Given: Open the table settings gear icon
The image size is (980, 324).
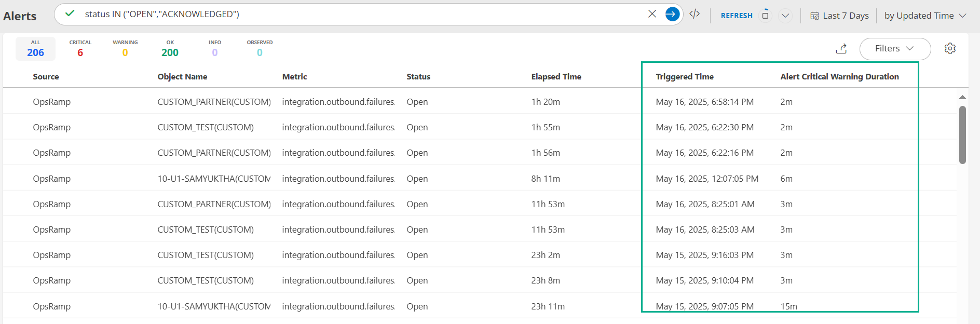Looking at the screenshot, I should [x=950, y=48].
